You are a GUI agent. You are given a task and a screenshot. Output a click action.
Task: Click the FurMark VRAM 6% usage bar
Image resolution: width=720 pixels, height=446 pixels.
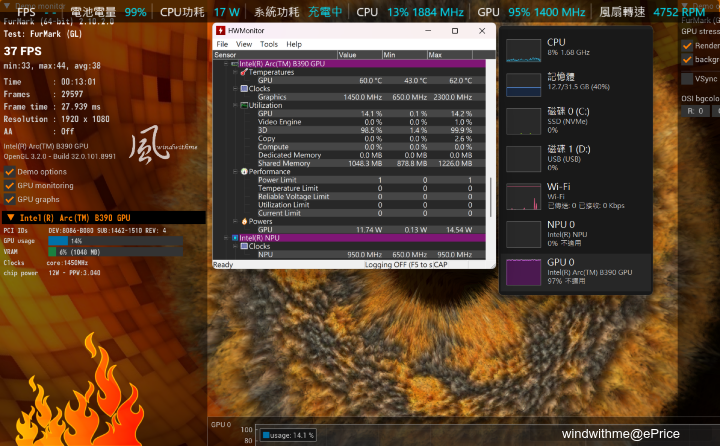point(116,252)
